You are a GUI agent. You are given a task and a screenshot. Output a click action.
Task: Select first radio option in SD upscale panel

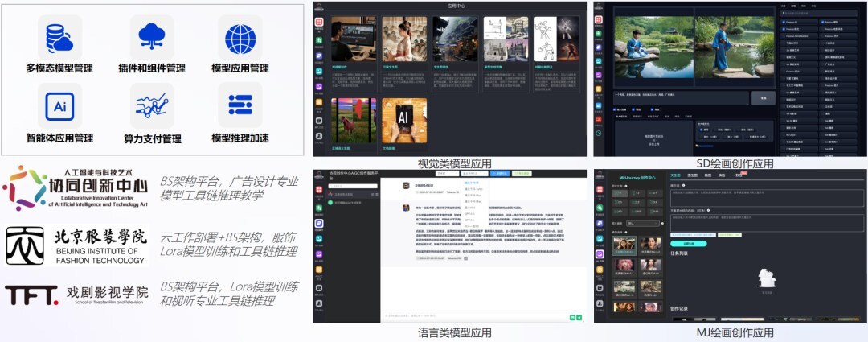click(700, 130)
